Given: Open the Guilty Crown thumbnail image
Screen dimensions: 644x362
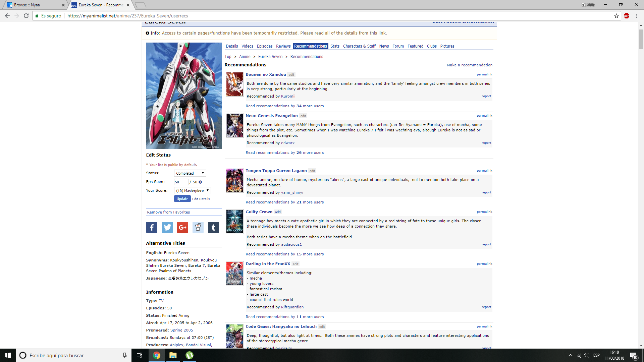Looking at the screenshot, I should pyautogui.click(x=234, y=221).
